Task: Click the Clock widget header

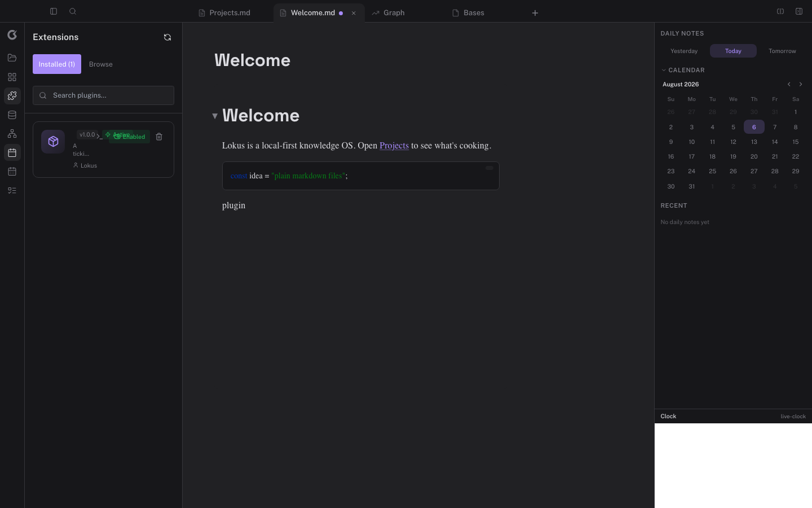Action: pyautogui.click(x=733, y=416)
